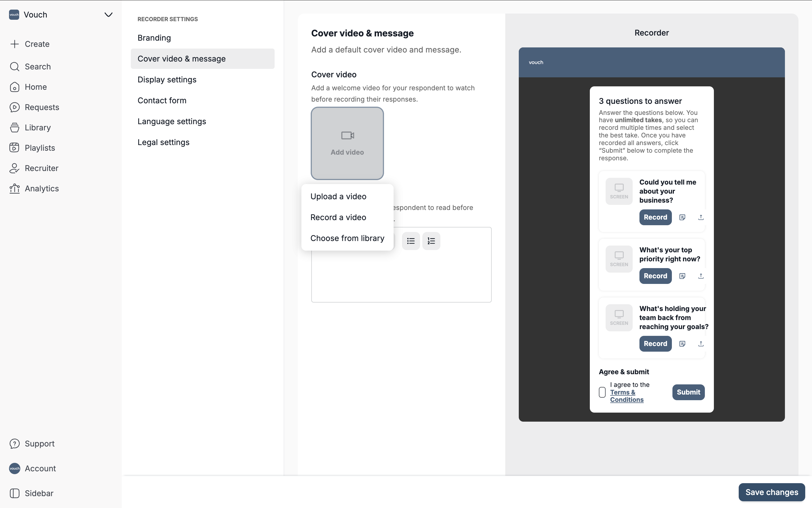Click the Create plus icon
This screenshot has height=508, width=812.
14,44
